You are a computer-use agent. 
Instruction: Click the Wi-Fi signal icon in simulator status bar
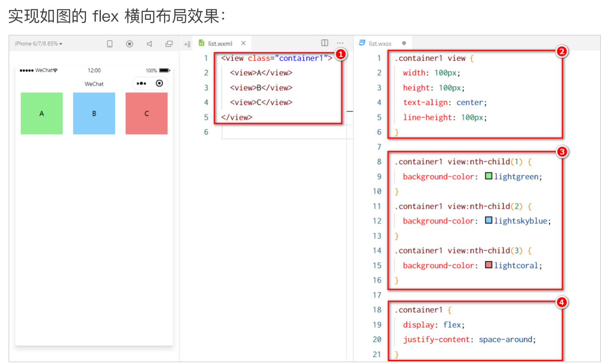coord(56,70)
